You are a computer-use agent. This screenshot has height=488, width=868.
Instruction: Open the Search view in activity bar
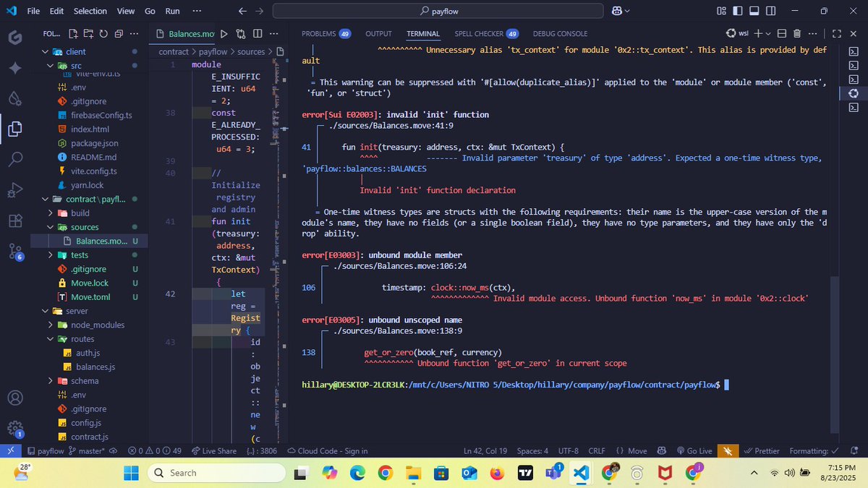[x=14, y=159]
